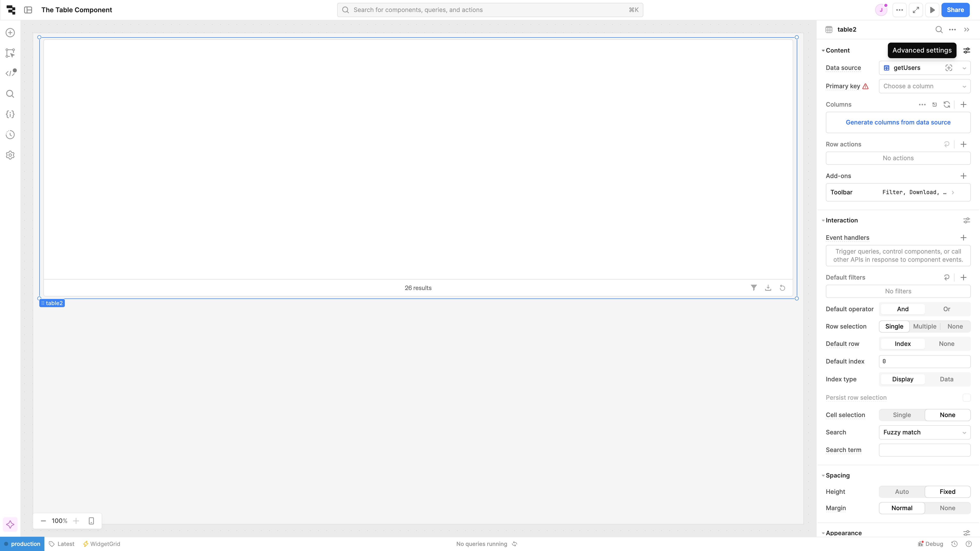The height and width of the screenshot is (551, 980).
Task: Click the table filter funnel icon
Action: (x=754, y=288)
